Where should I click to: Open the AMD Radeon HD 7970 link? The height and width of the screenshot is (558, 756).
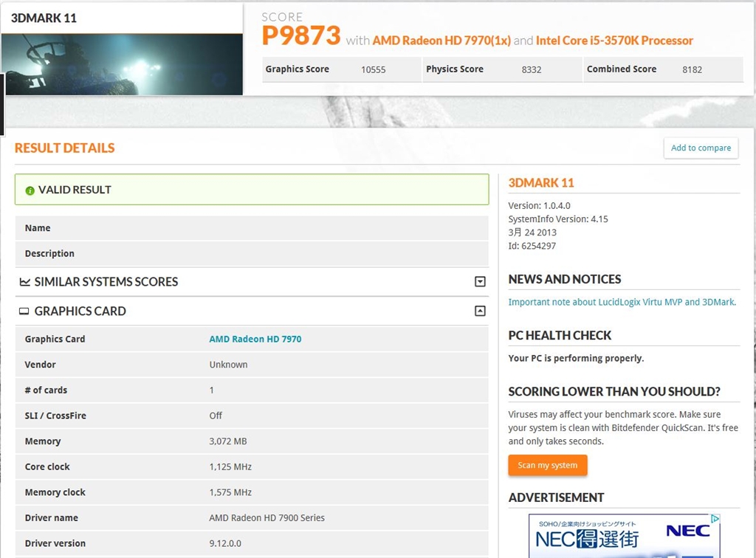click(x=255, y=339)
